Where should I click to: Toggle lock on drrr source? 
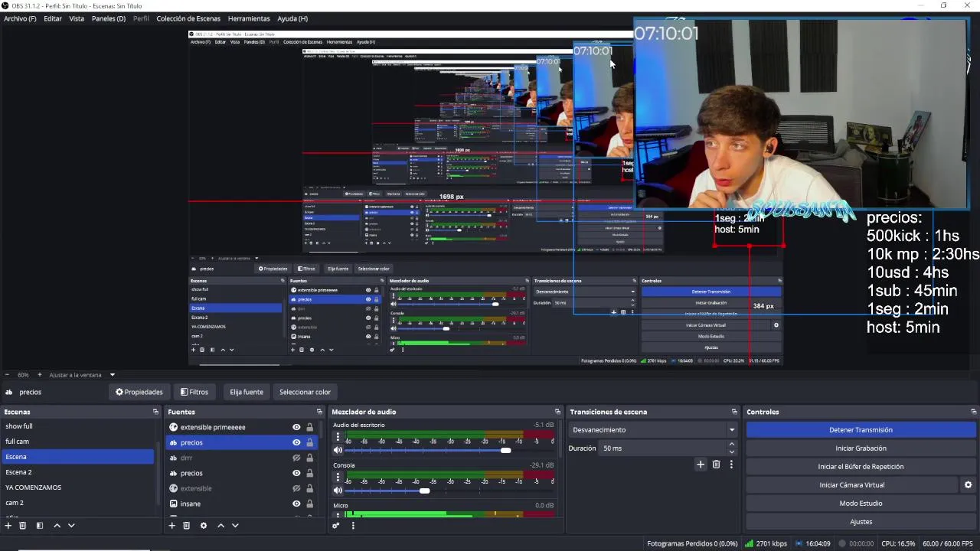pyautogui.click(x=309, y=458)
